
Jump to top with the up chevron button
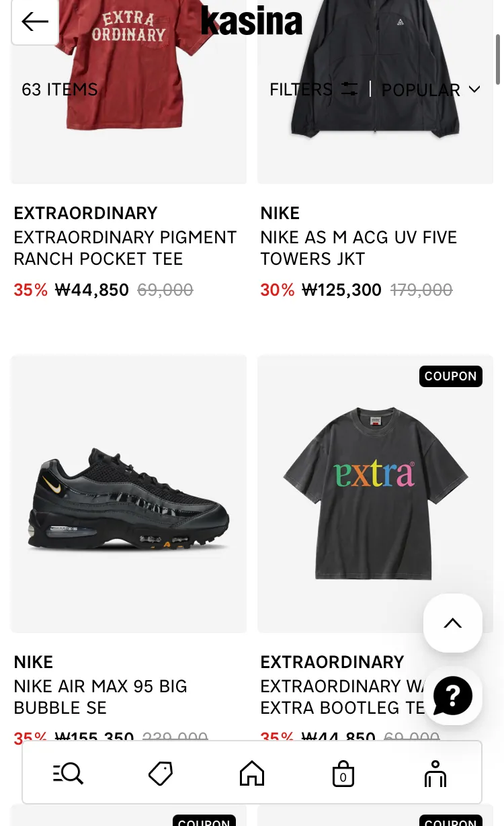(x=453, y=623)
